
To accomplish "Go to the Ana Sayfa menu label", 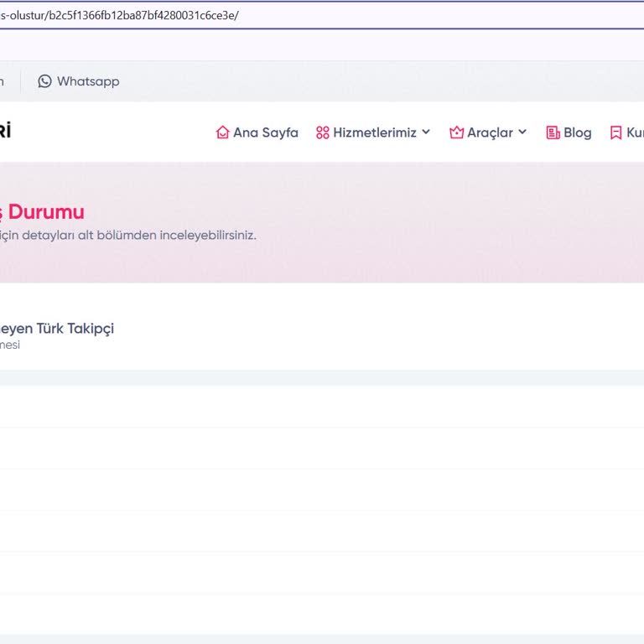I will [x=265, y=132].
